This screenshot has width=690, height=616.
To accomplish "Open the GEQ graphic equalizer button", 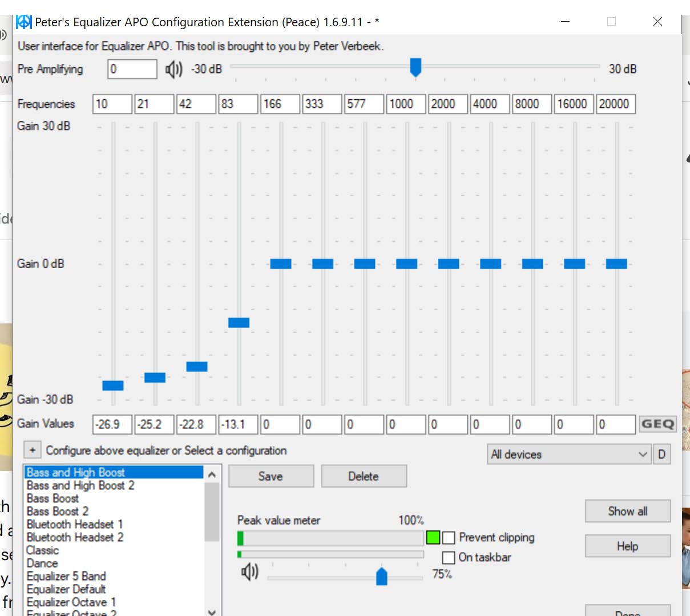I will pos(657,424).
